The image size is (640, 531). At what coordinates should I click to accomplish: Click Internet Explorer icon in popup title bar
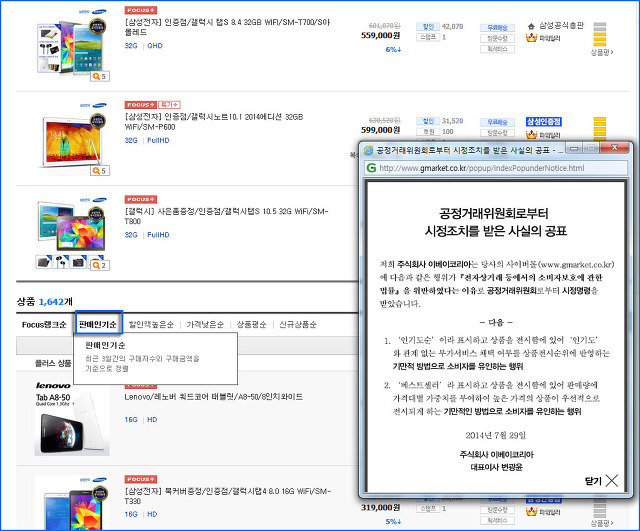pos(369,150)
